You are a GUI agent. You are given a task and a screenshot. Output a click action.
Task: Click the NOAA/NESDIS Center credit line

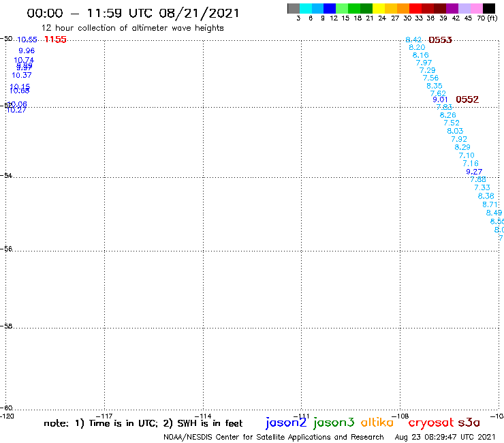[x=274, y=438]
